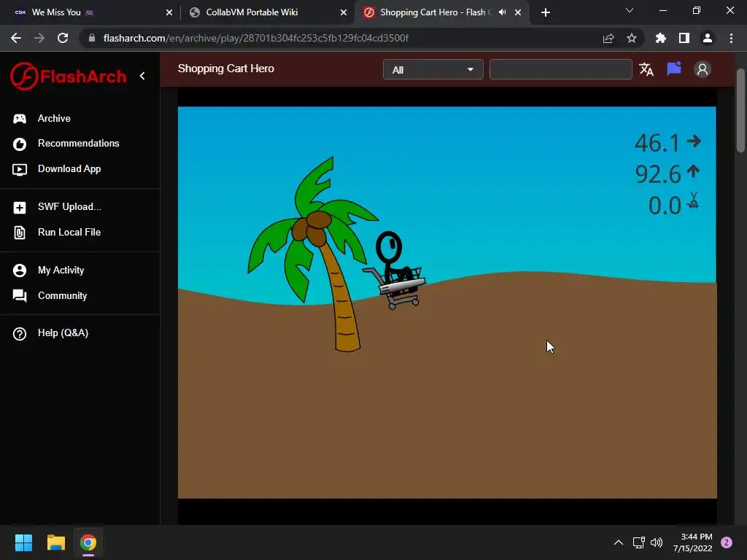Screen dimensions: 747x560
Task: Open Help (Q&A) label
Action: (63, 332)
